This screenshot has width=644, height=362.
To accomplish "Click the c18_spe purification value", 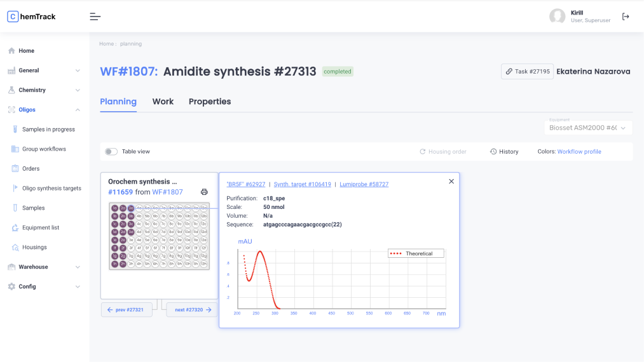I will click(x=274, y=198).
